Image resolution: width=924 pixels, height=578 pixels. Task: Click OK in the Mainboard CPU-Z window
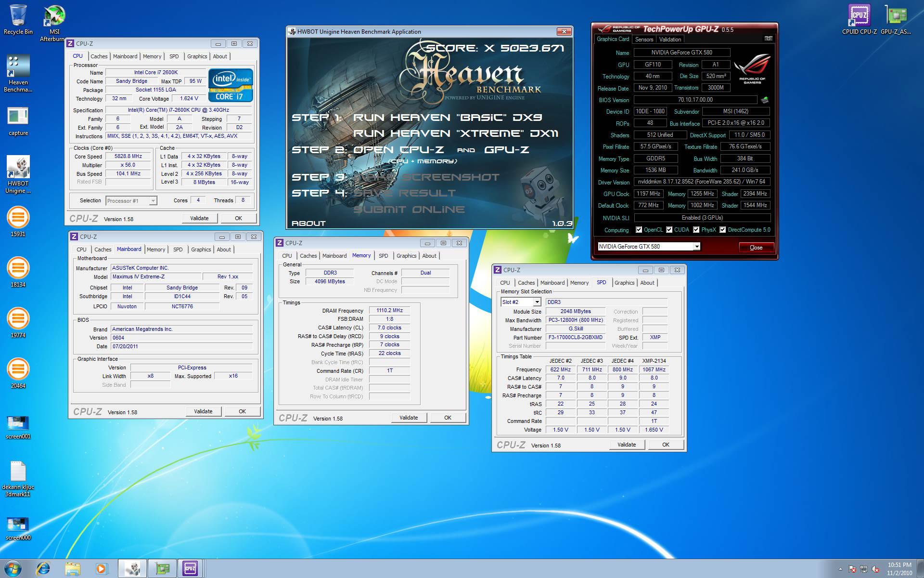point(242,411)
